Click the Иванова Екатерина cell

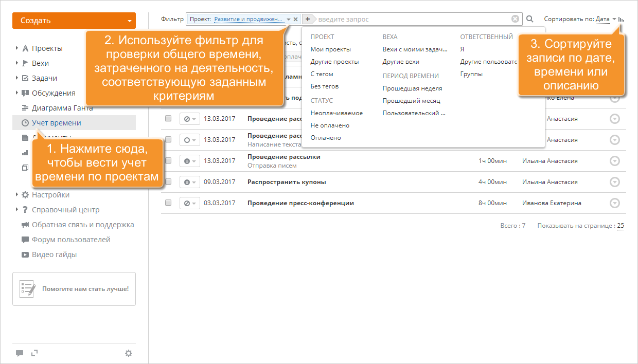tap(552, 203)
